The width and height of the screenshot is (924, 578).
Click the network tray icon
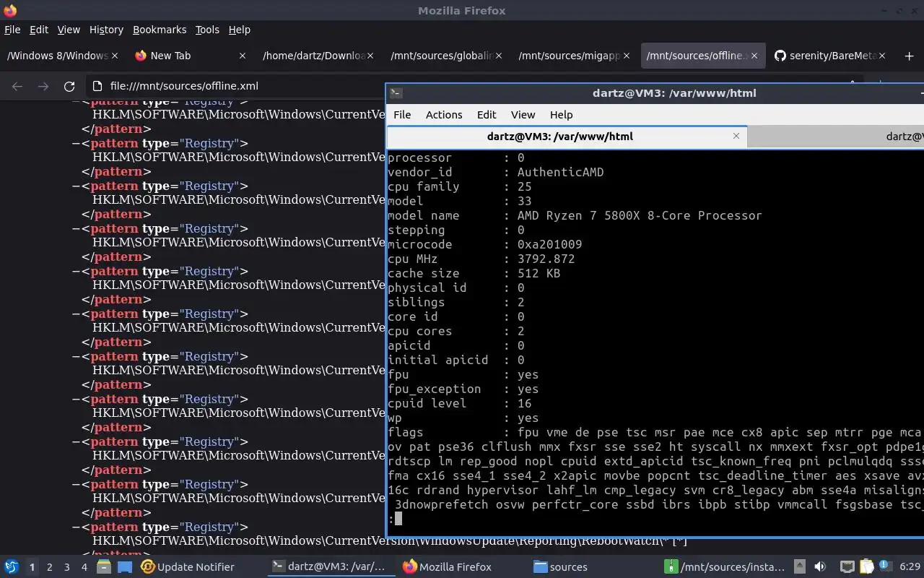[847, 567]
